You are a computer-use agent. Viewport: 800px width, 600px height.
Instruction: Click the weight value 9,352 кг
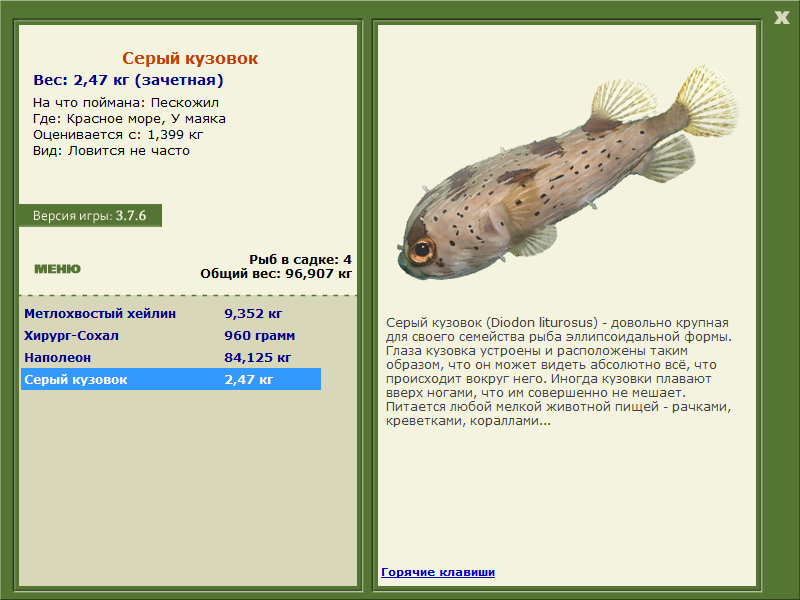point(253,313)
